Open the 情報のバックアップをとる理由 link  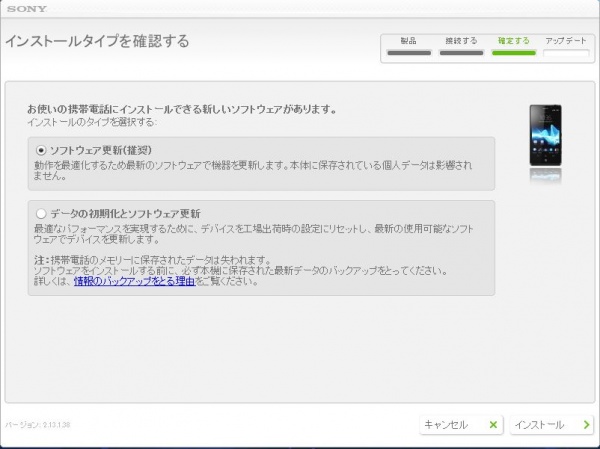pos(134,282)
